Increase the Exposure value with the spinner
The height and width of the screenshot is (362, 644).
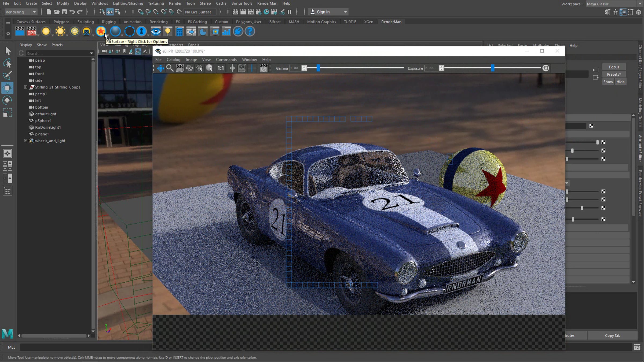(441, 67)
